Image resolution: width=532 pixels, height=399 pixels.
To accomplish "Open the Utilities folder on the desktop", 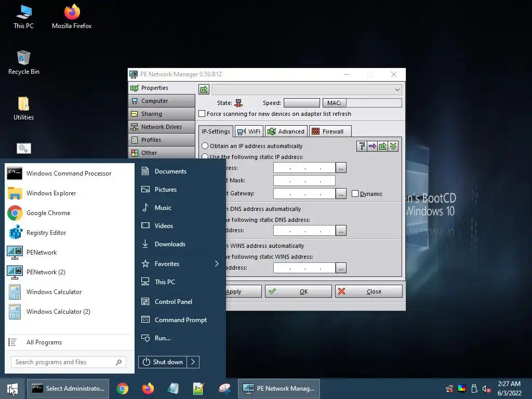I will pyautogui.click(x=24, y=109).
